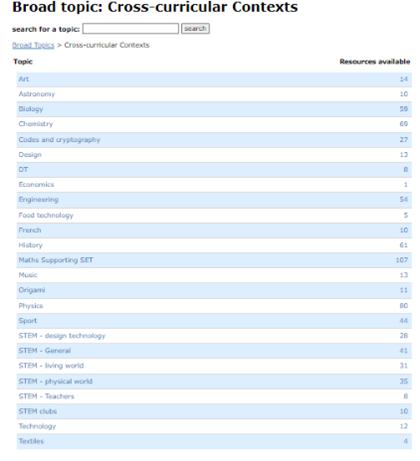Open STEM - physical world topic
420x461 pixels.
pyautogui.click(x=55, y=381)
